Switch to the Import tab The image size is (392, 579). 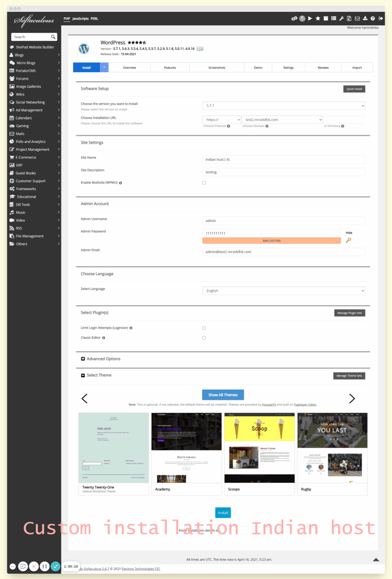(357, 67)
